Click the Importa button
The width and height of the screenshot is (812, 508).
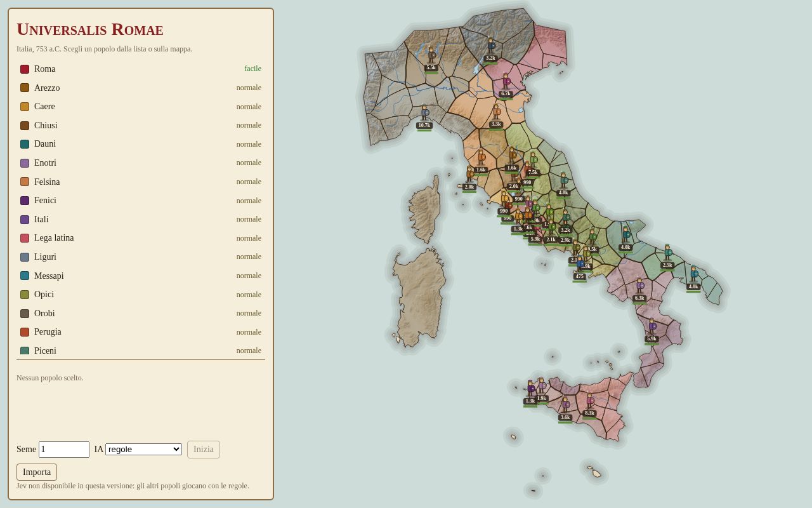[37, 472]
